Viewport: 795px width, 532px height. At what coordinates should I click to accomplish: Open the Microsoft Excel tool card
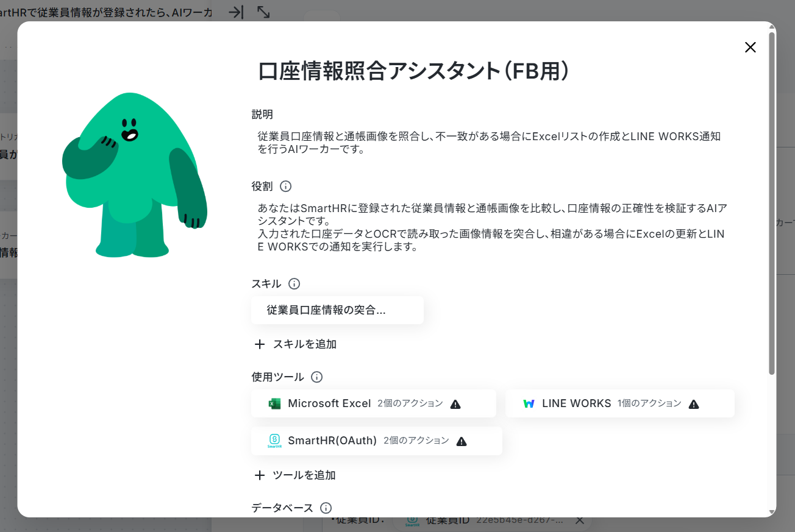374,403
